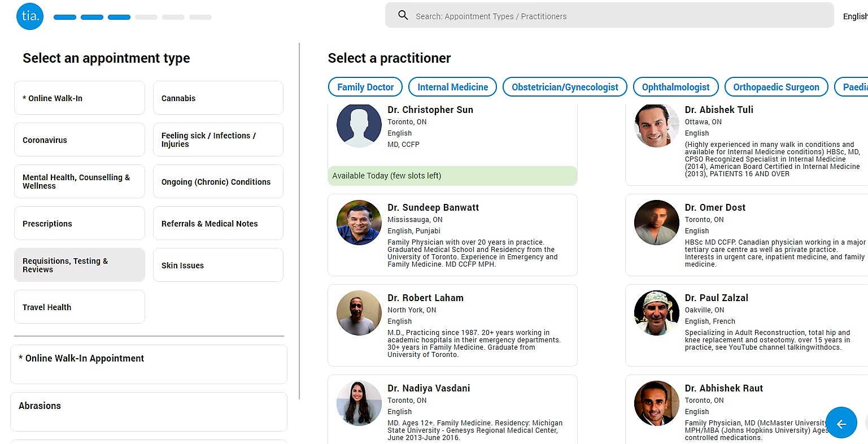Screen dimensions: 868x444
Task: Click Dr. Abishek Tuli's name
Action: click(719, 110)
